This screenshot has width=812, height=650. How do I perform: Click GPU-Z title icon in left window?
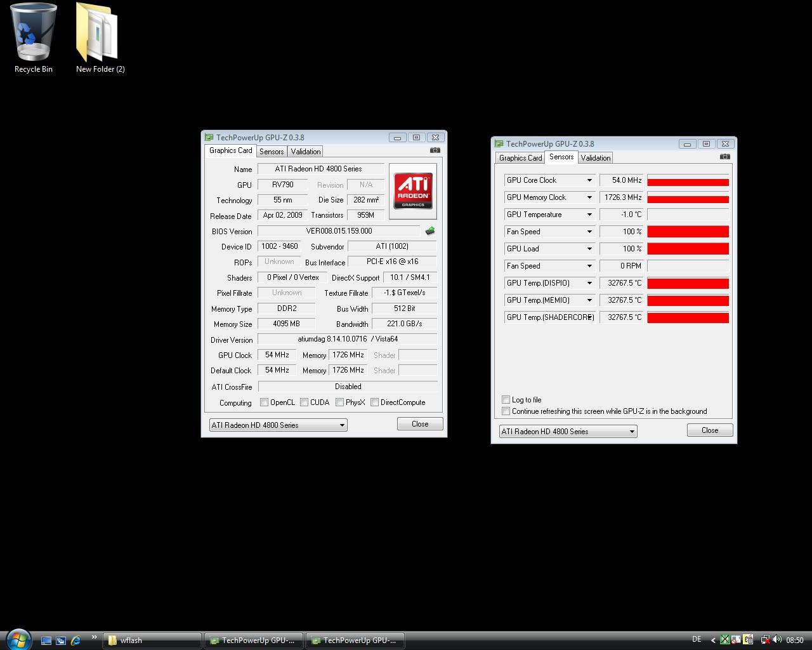point(209,137)
